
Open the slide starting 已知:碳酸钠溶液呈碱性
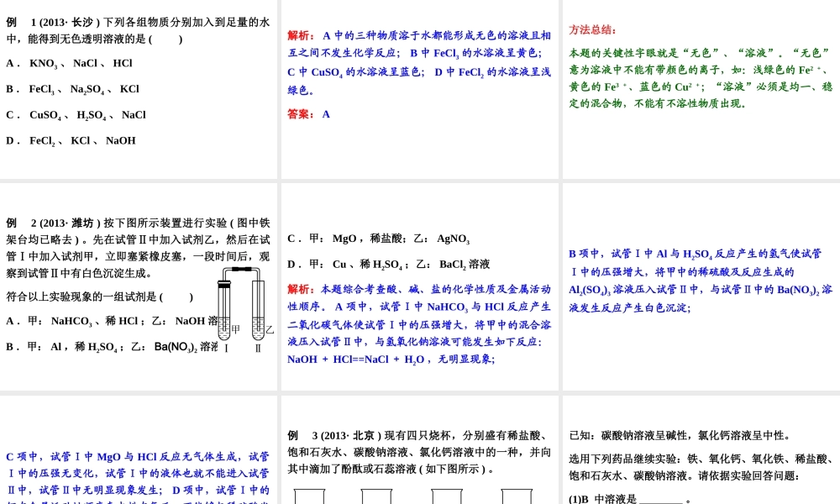pyautogui.click(x=701, y=450)
